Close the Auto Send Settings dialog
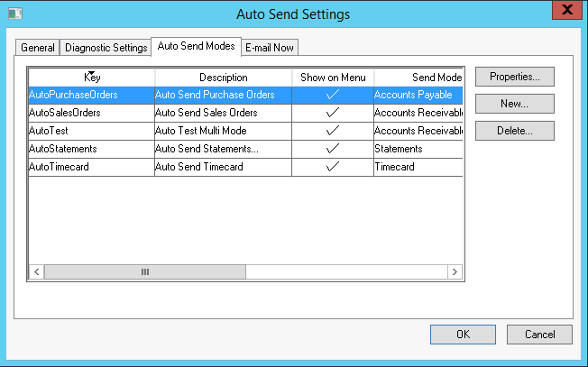This screenshot has height=367, width=588. click(x=564, y=12)
